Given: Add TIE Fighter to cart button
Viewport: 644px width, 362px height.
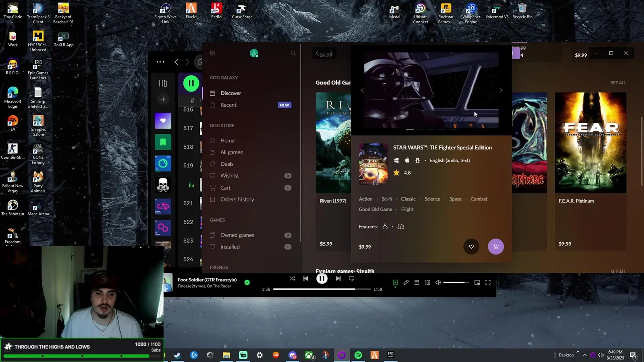Looking at the screenshot, I should 496,247.
